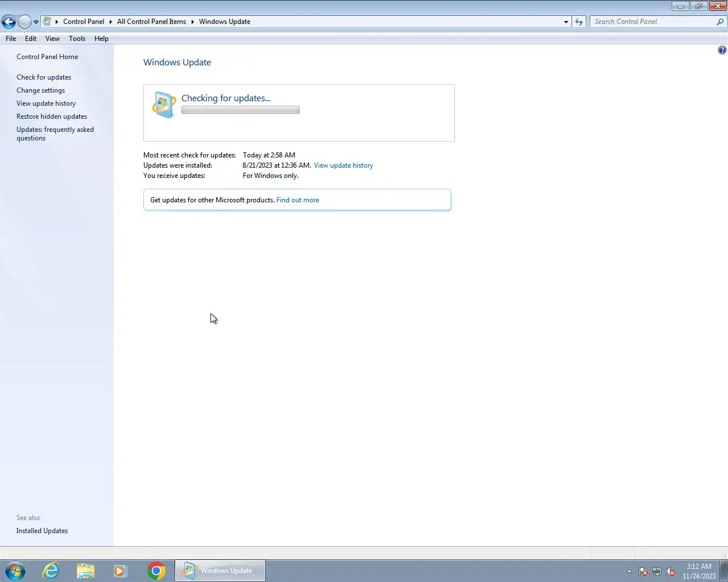
Task: Show hidden tray icons arrow
Action: [629, 571]
